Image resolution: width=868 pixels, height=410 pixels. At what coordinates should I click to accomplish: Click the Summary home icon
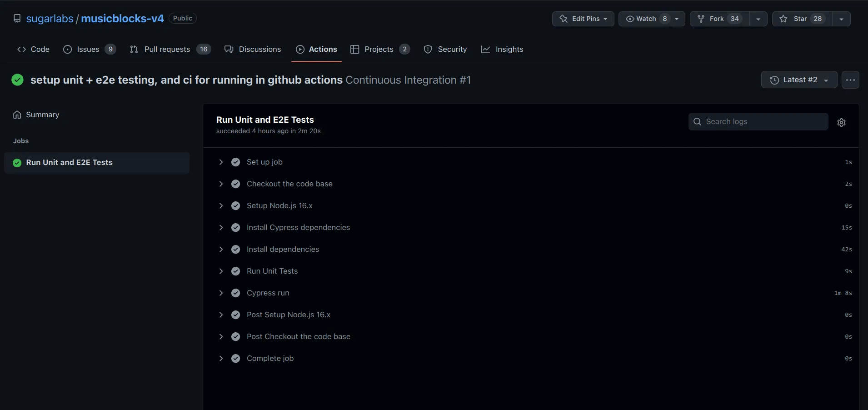click(x=17, y=115)
